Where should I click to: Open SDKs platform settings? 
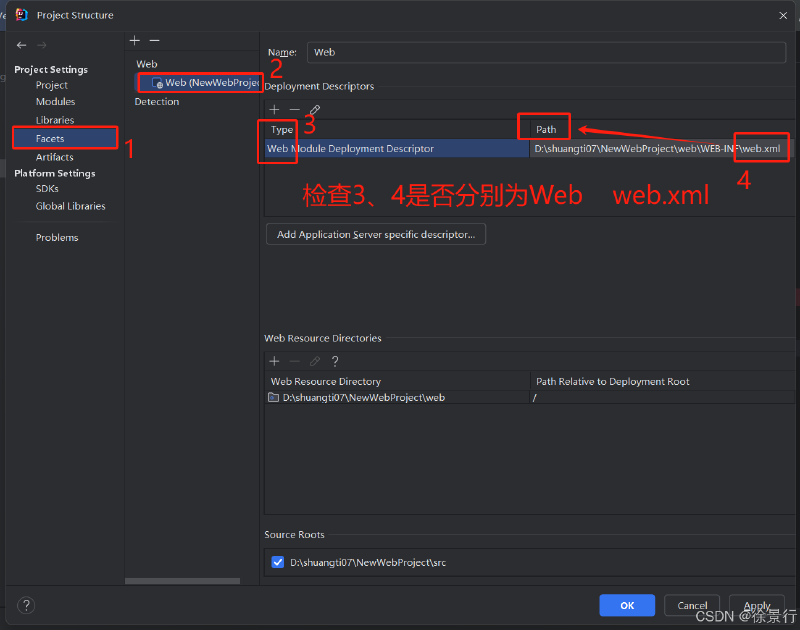click(x=47, y=189)
